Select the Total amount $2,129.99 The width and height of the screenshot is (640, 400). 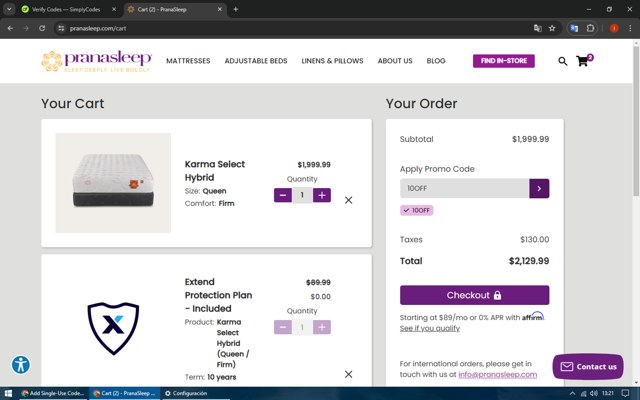click(x=529, y=261)
